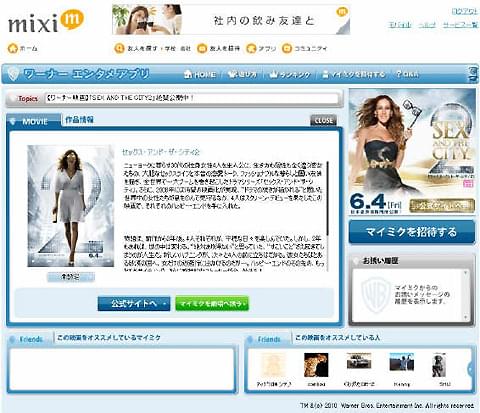Viewport: 480px width, 413px height.
Task: Switch to the 作品情報 tab
Action: point(79,120)
